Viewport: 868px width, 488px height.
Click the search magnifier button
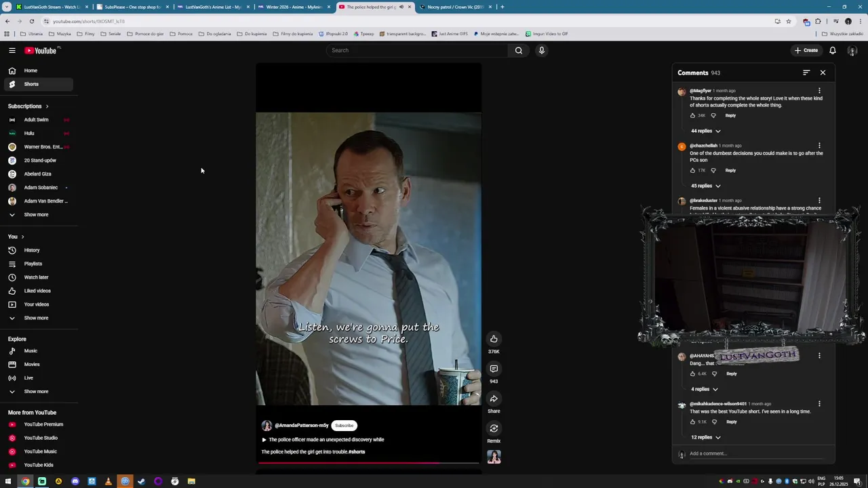(x=519, y=50)
